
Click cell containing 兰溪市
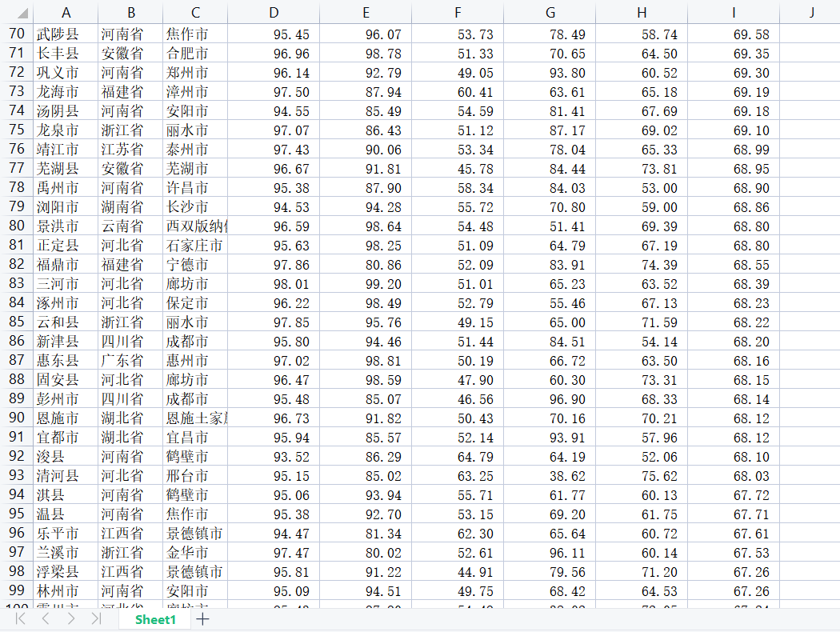pos(66,552)
